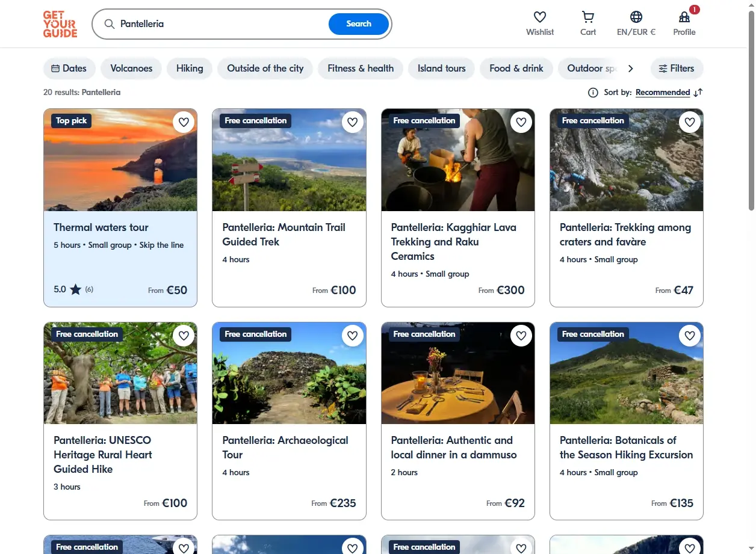Viewport: 756px width, 554px height.
Task: Click the blue Search button
Action: click(359, 24)
